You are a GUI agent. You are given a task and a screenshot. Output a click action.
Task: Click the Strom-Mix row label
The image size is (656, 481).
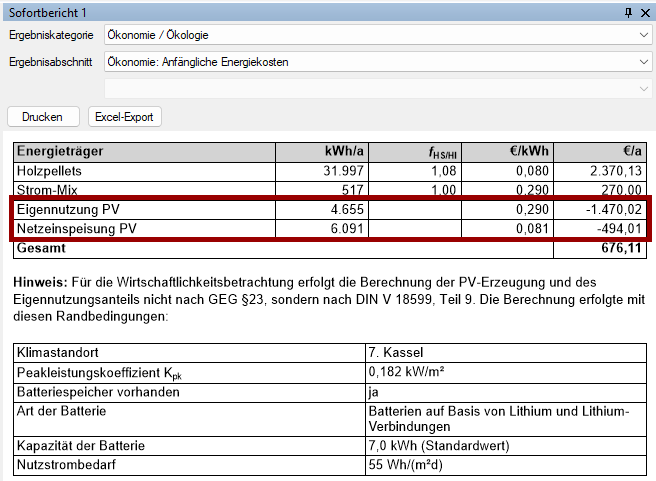click(45, 190)
